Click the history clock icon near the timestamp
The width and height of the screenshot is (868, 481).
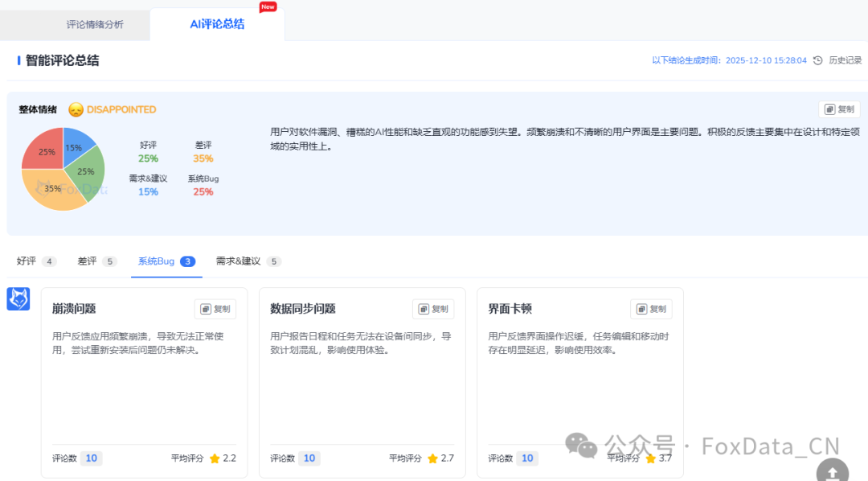(817, 60)
